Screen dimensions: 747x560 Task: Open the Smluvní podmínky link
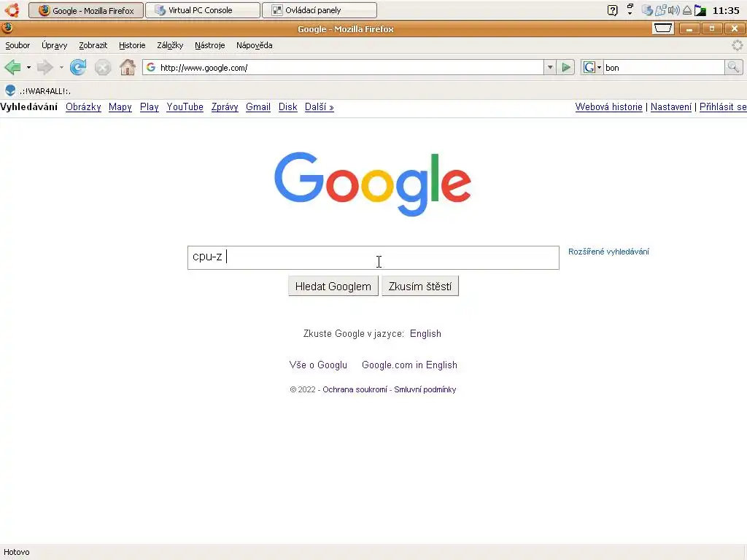point(425,389)
